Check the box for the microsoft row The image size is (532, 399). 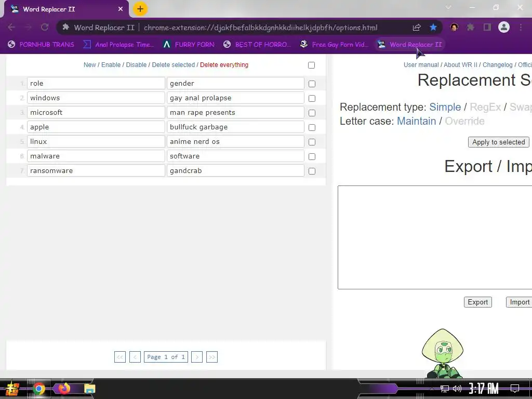coord(312,113)
